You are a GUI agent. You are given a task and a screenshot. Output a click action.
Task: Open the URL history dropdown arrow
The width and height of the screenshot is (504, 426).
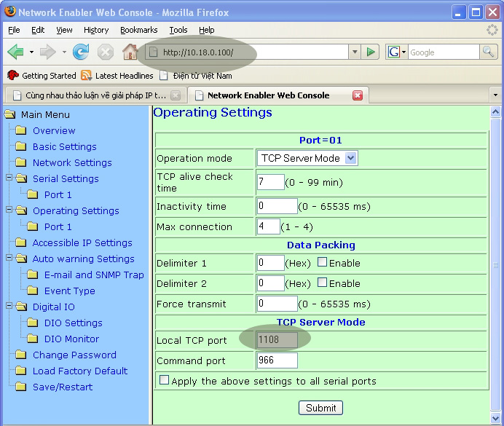[355, 52]
